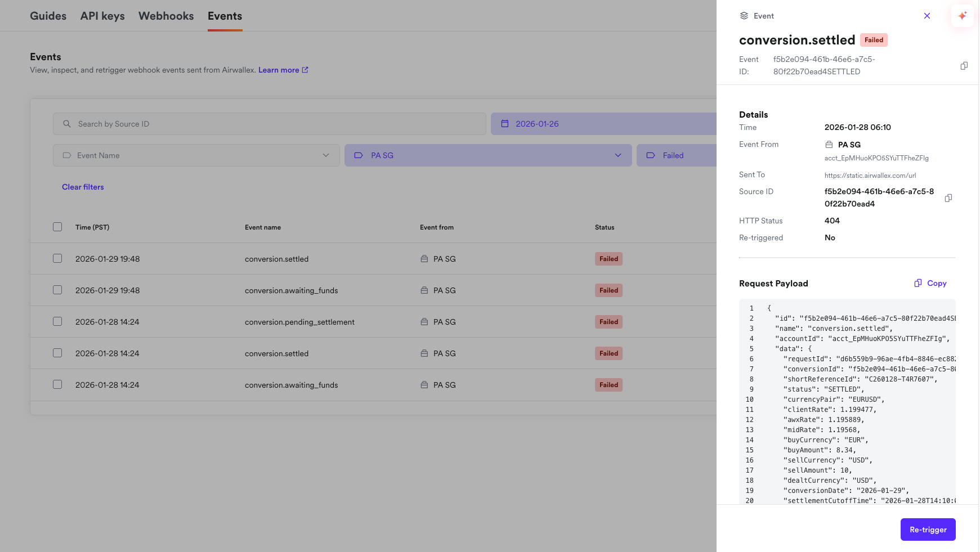The height and width of the screenshot is (552, 980).
Task: Click the layers icon beside Event title
Action: point(744,16)
